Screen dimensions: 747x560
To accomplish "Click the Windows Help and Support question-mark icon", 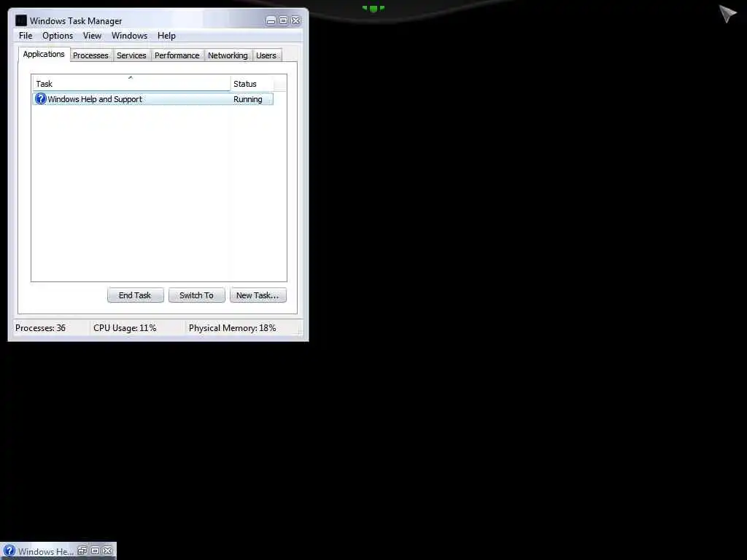I will pyautogui.click(x=41, y=98).
